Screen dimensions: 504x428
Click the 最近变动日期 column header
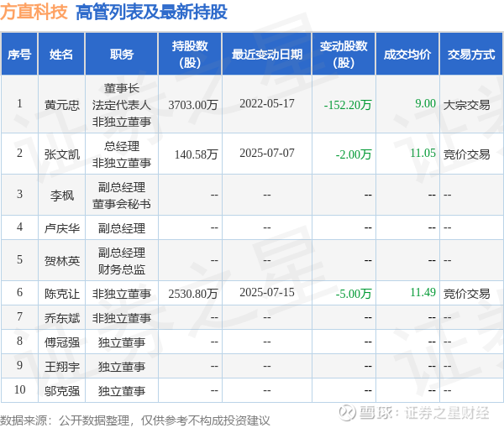267,55
